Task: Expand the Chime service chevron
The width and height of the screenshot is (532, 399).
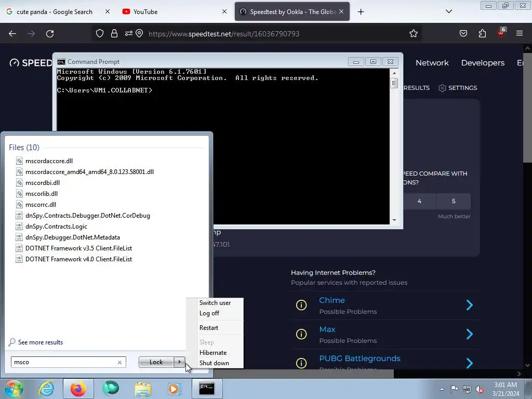Action: point(470,305)
